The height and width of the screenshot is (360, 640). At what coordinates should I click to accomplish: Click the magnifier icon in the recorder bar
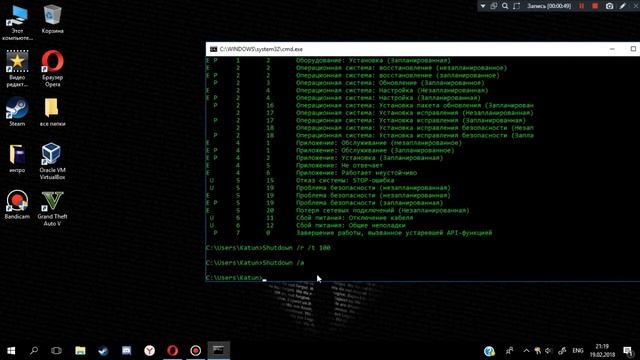point(505,6)
